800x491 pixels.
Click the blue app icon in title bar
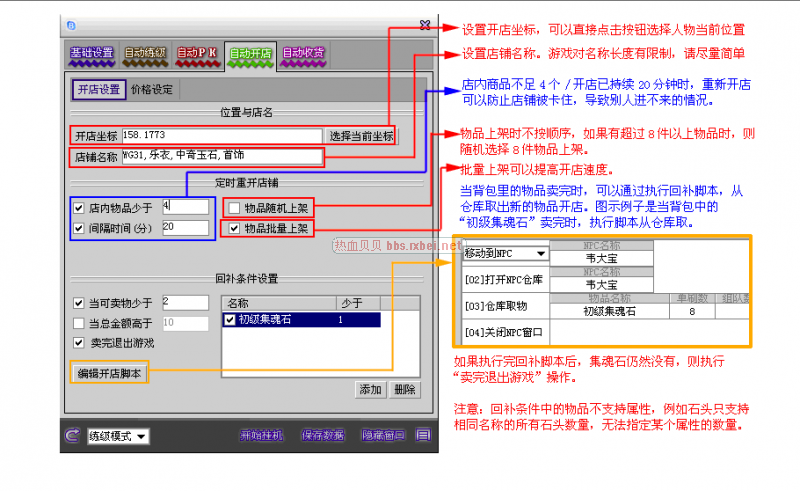pos(69,26)
